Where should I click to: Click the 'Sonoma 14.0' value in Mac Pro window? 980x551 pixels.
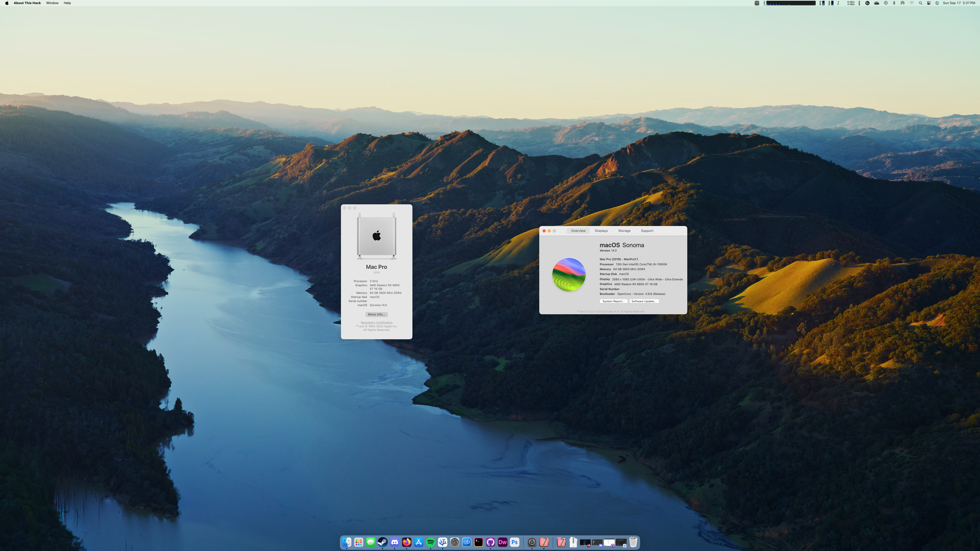378,305
